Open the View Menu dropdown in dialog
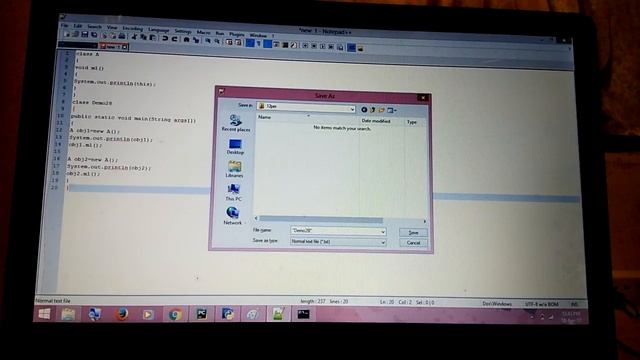Screen dimensions: 640x360 (392, 110)
